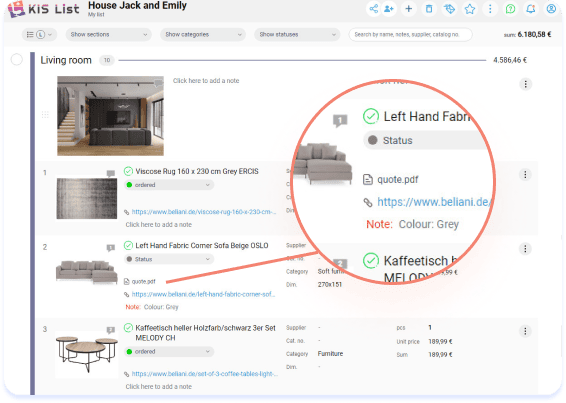Click the living room render thumbnail
The image size is (566, 403).
pyautogui.click(x=110, y=116)
